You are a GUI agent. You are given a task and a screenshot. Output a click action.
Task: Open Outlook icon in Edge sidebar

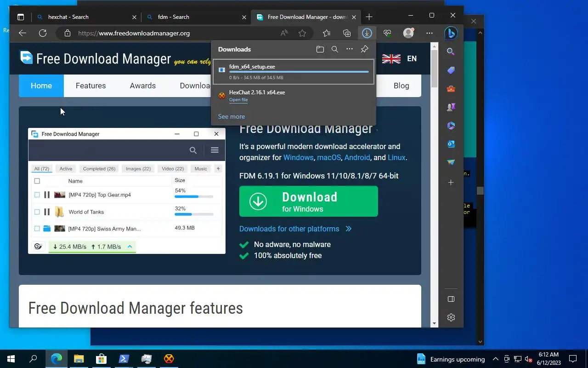point(451,144)
